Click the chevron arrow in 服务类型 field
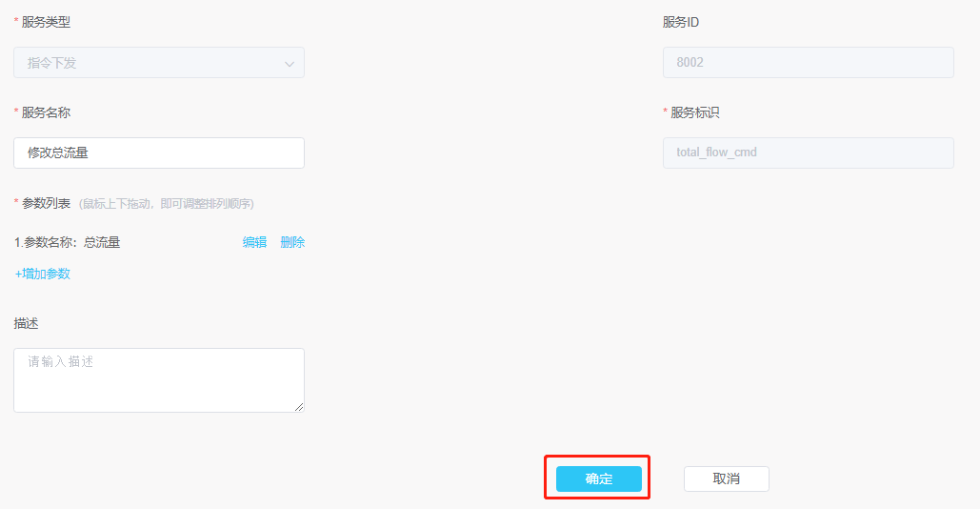Viewport: 980px width, 509px height. click(x=290, y=64)
